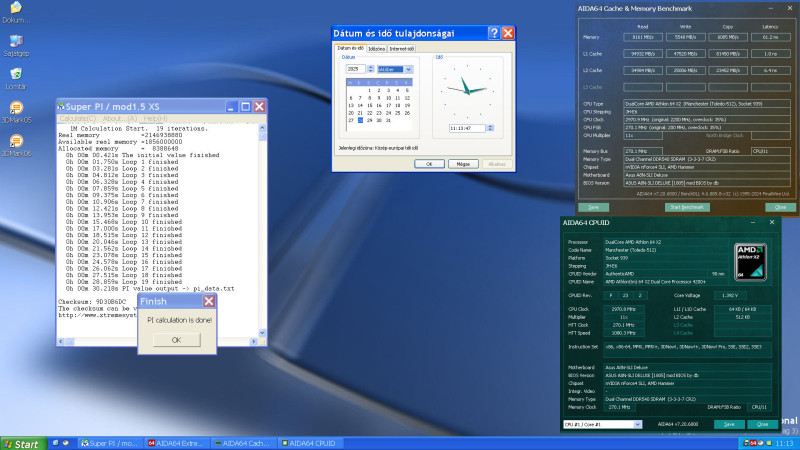This screenshot has width=800, height=450.
Task: Click Memory Read value 8161 MB/s
Action: click(643, 37)
